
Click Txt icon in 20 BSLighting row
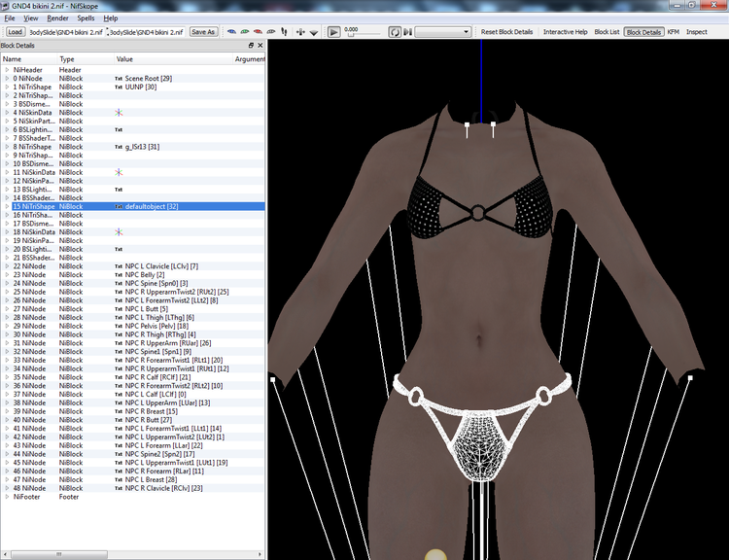(119, 249)
